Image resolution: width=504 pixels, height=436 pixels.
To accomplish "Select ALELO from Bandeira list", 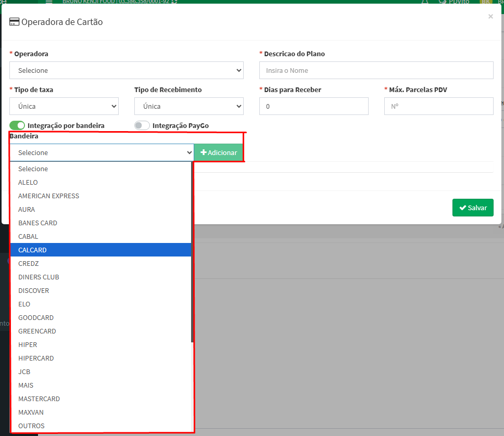I will tap(100, 182).
